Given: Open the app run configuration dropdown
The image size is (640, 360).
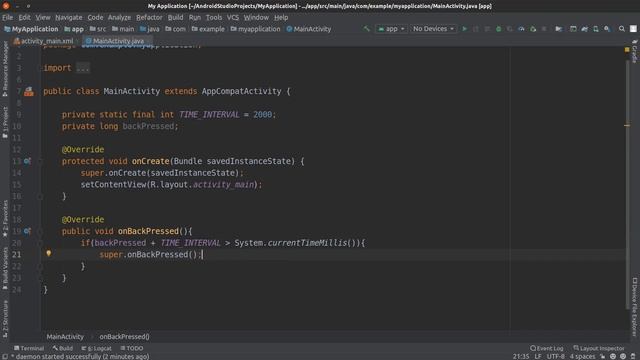Looking at the screenshot, I should click(x=391, y=29).
